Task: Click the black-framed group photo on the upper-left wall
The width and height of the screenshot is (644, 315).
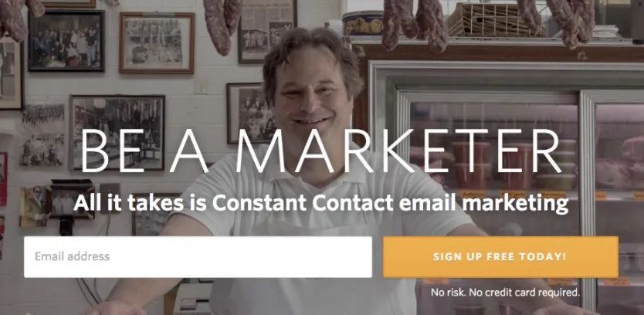Action: point(66,41)
